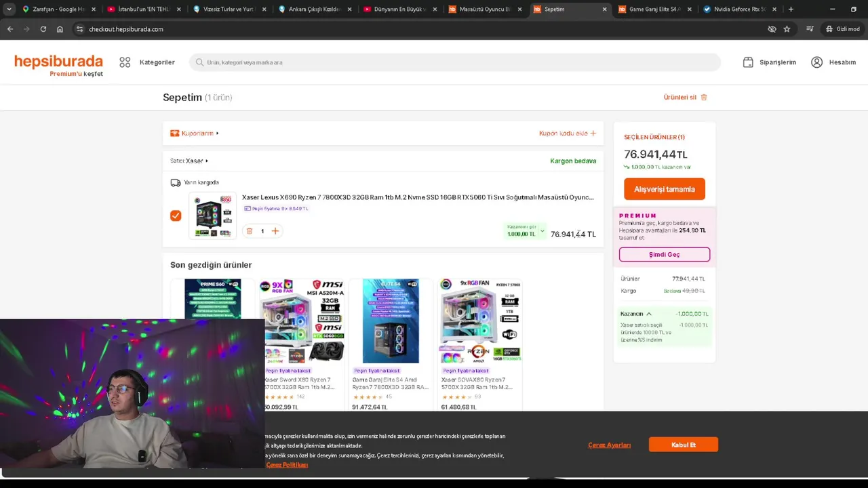Open Çerez Politikası link

click(x=287, y=465)
